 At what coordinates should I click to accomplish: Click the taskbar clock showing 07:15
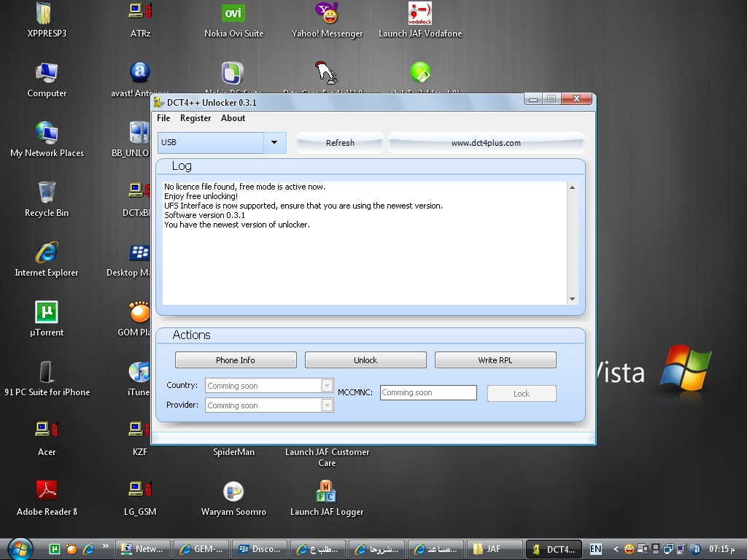point(722,549)
